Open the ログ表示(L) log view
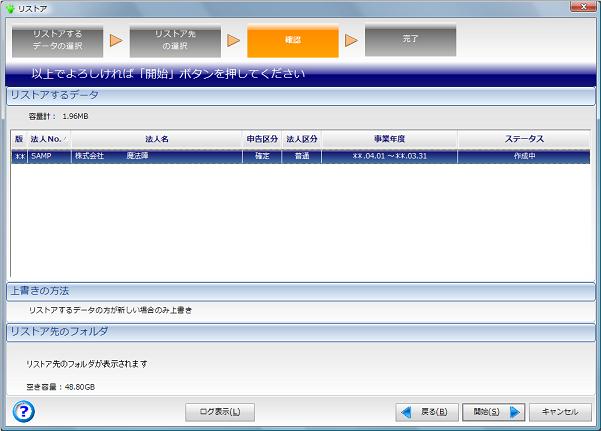The height and width of the screenshot is (431, 601). tap(220, 411)
